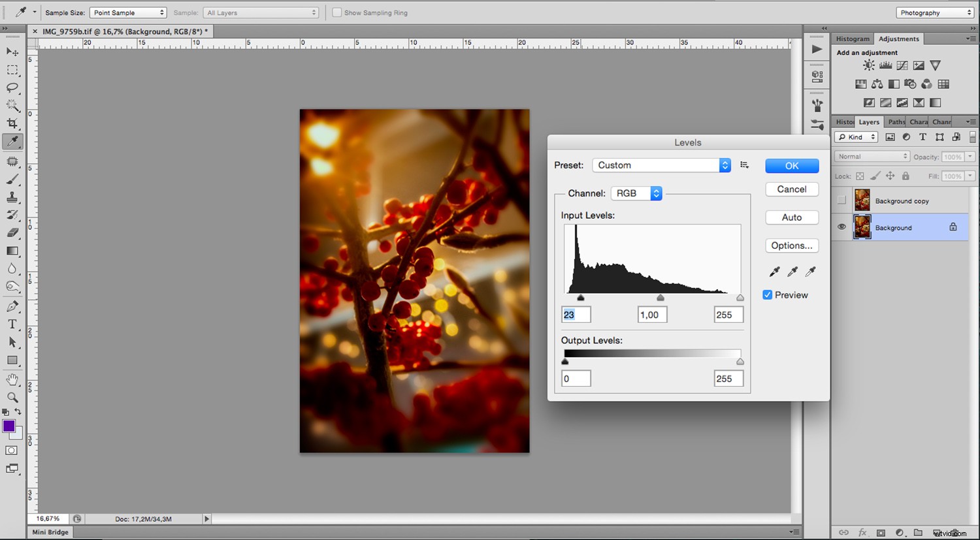Screen dimensions: 980x540
Task: Switch to the Histogram tab
Action: point(852,39)
